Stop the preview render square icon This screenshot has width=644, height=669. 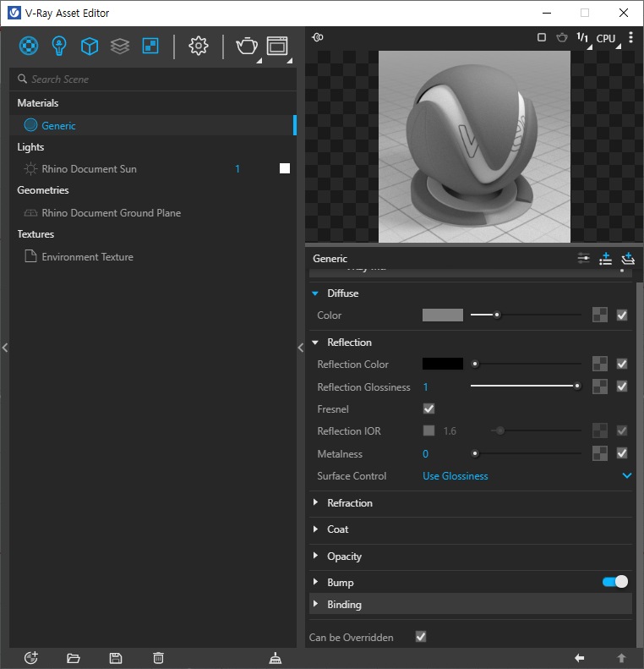[541, 37]
